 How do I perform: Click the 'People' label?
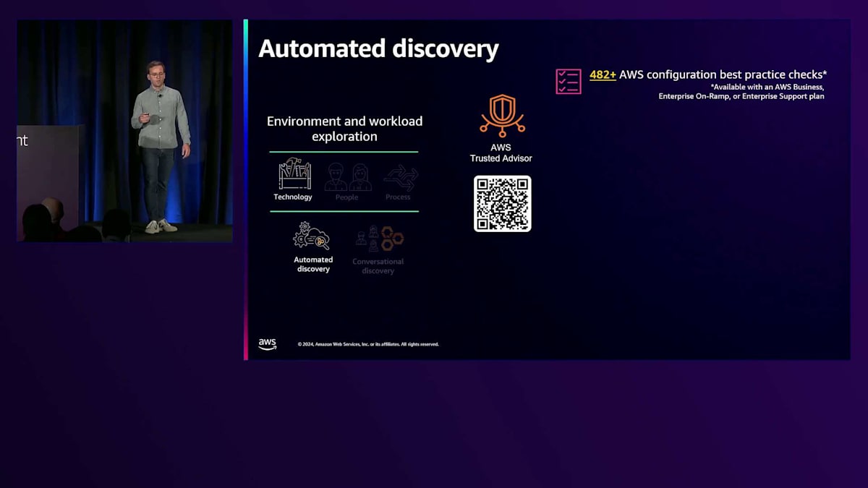pyautogui.click(x=346, y=197)
